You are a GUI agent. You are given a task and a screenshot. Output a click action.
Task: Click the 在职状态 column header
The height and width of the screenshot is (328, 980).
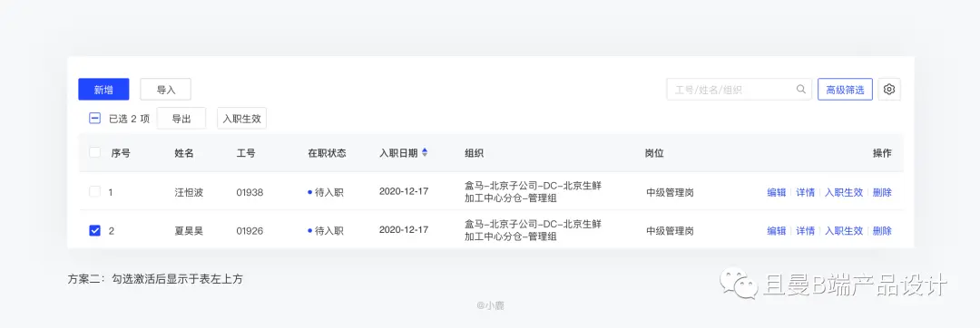(x=327, y=153)
